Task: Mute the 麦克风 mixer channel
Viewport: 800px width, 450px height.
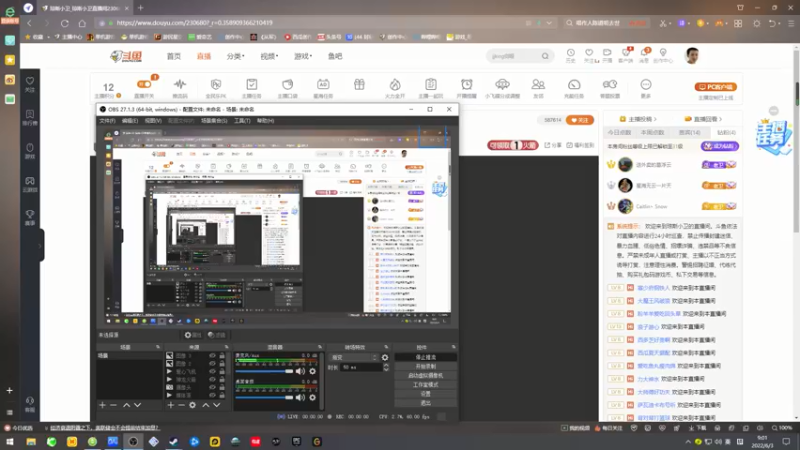Action: coord(300,371)
